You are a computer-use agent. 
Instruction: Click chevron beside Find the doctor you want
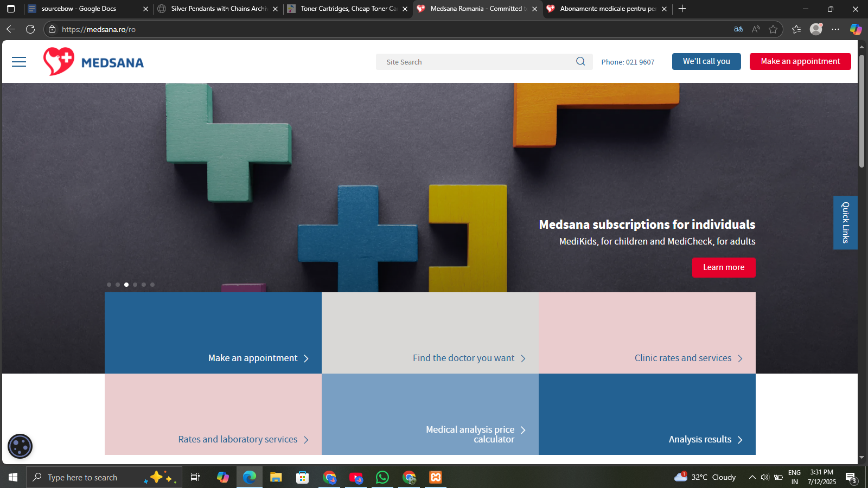[523, 358]
